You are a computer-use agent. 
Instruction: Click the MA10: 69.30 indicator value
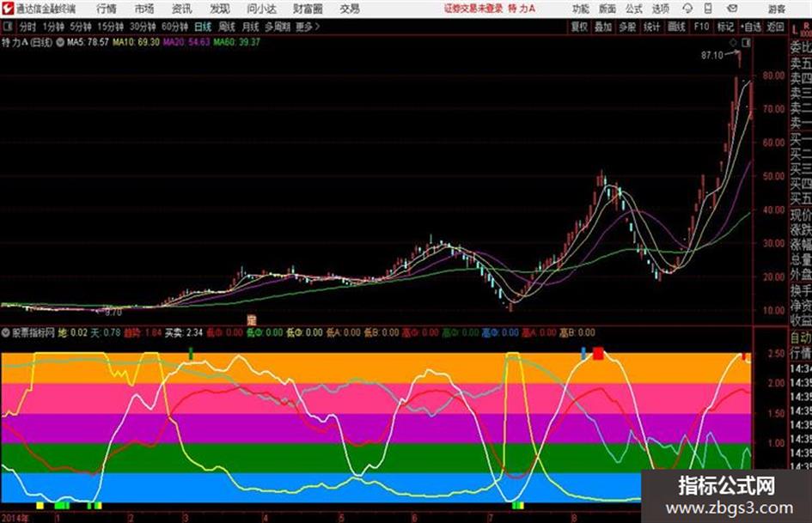136,42
